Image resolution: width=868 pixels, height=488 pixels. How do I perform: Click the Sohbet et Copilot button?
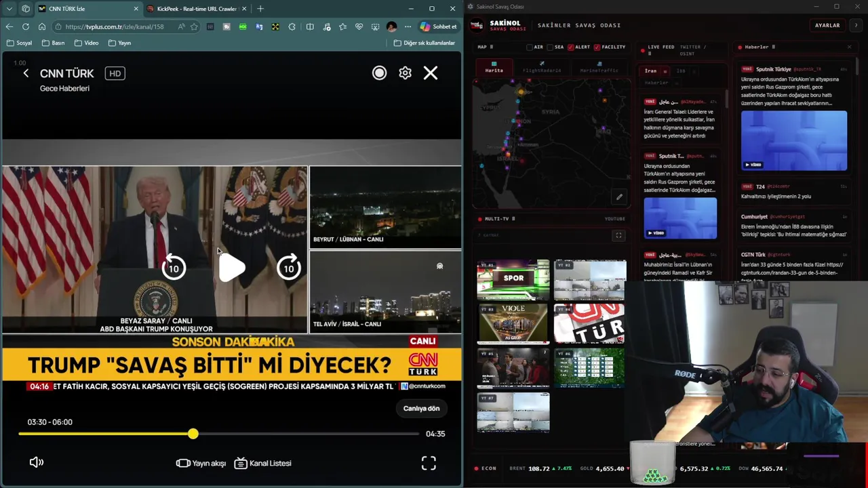[439, 26]
